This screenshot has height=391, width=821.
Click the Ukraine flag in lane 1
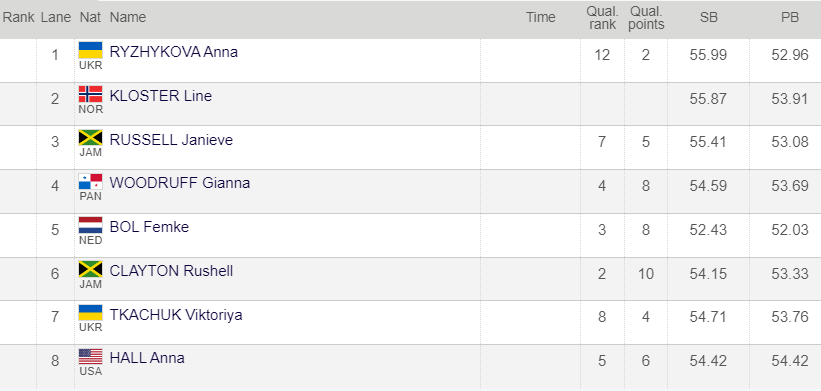pyautogui.click(x=91, y=50)
